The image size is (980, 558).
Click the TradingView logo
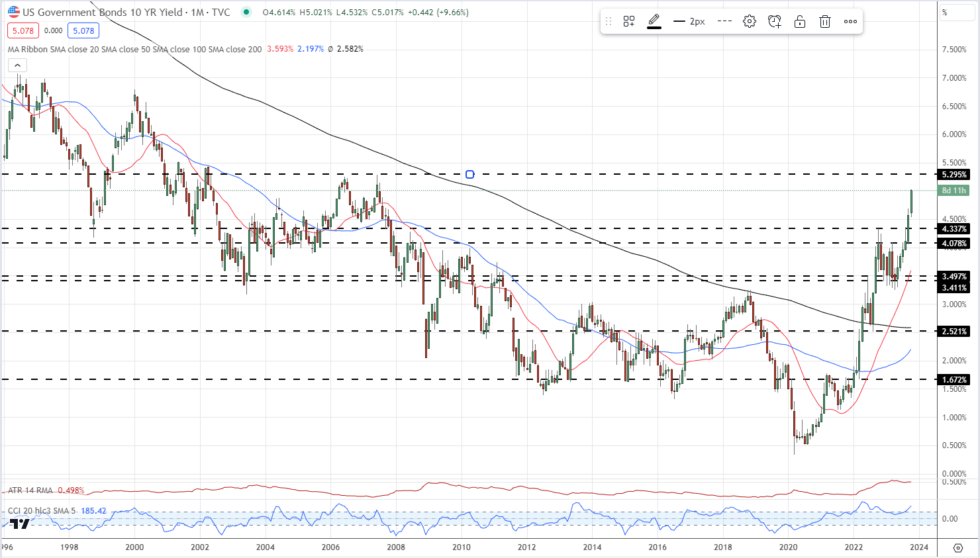[x=20, y=523]
